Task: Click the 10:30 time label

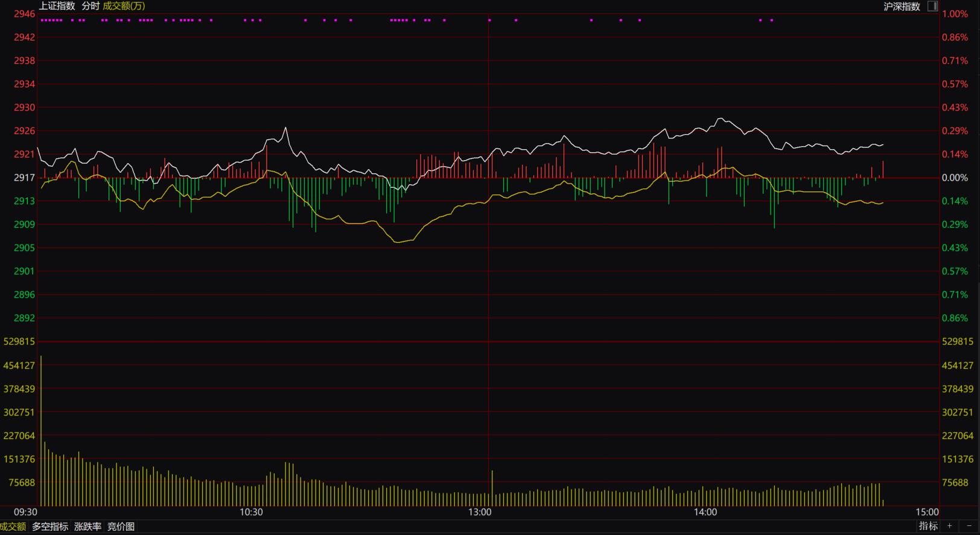Action: click(x=251, y=512)
